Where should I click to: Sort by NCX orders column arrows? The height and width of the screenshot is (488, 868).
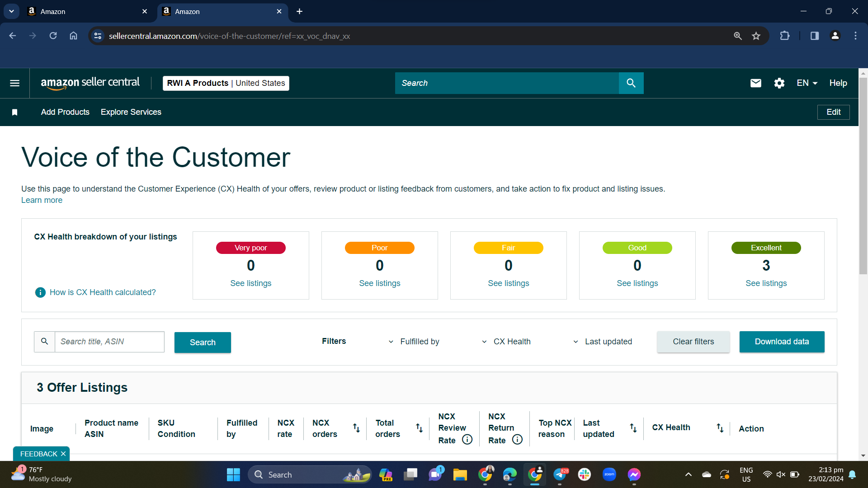pos(356,428)
